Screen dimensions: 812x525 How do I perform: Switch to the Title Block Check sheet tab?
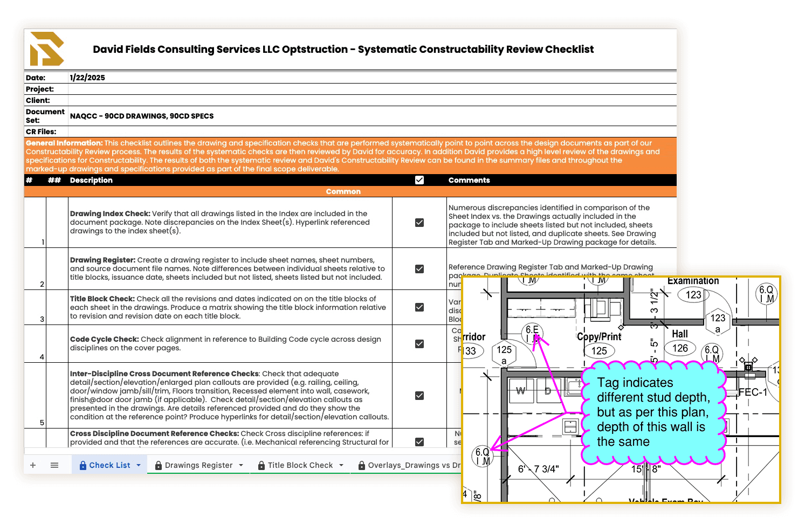(300, 465)
